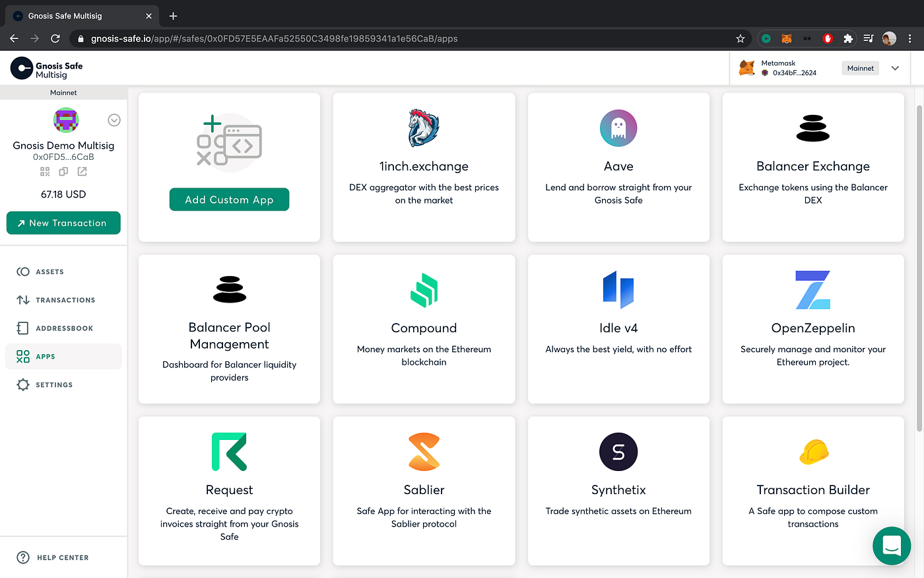Click the Gnosis Demo Multisig avatar
This screenshot has height=578, width=924.
coord(65,120)
